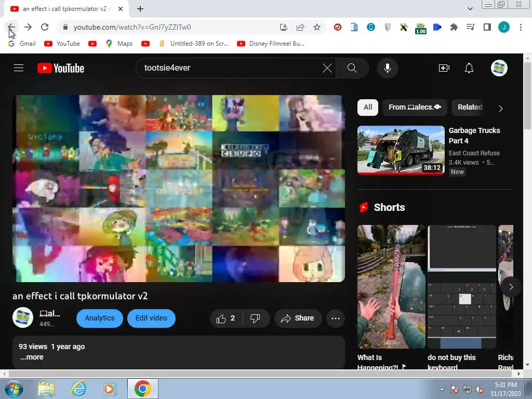Select the Related filter chip
532x399 pixels.
click(x=470, y=107)
